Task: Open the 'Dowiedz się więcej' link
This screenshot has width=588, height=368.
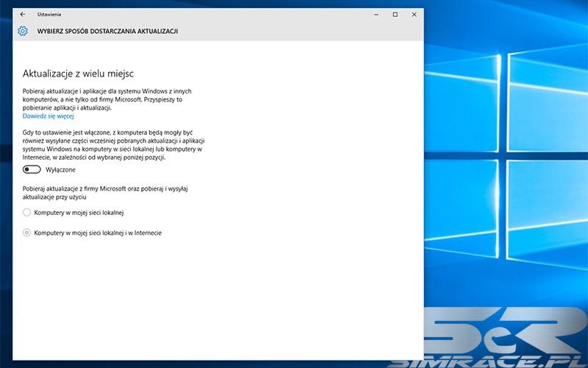Action: (49, 116)
